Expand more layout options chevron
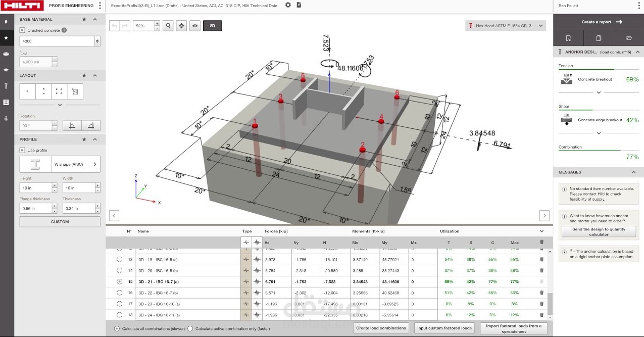Image resolution: width=644 pixels, height=337 pixels. coord(60,105)
